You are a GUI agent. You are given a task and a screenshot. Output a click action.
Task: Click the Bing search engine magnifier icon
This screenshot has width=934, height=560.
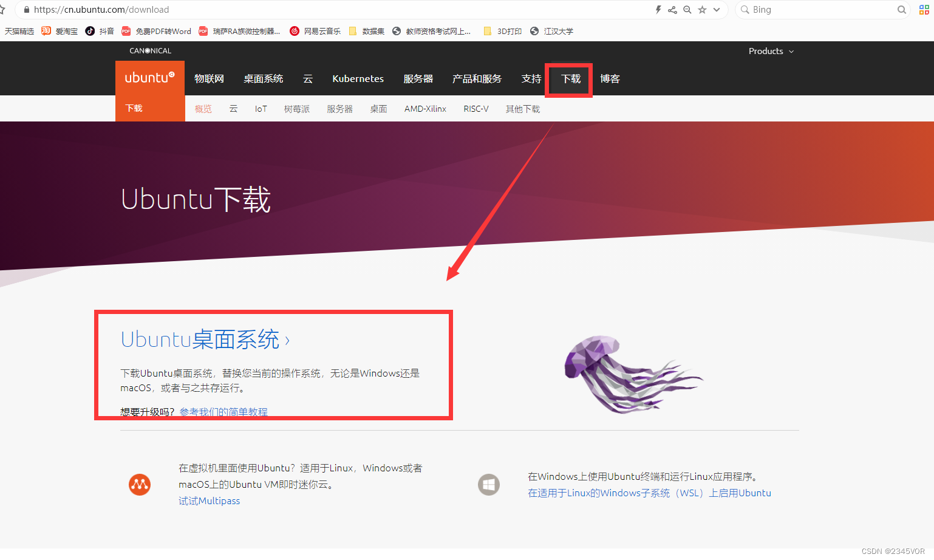[x=745, y=10]
